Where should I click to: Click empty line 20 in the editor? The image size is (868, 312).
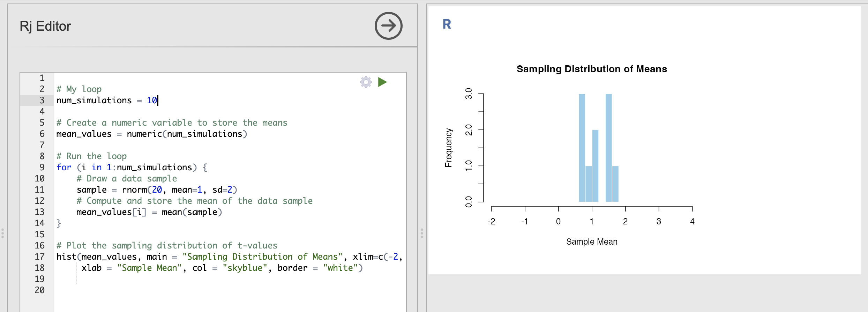(x=230, y=290)
